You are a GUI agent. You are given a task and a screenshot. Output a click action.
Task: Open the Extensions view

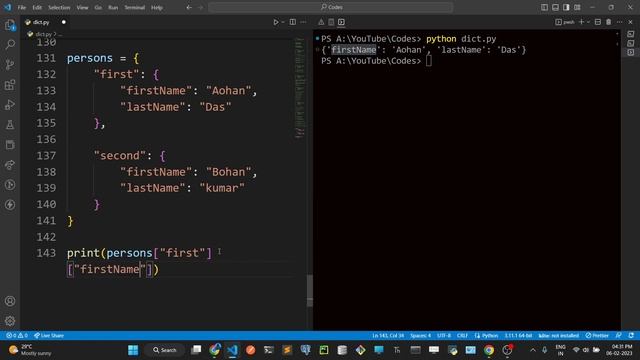point(10,84)
